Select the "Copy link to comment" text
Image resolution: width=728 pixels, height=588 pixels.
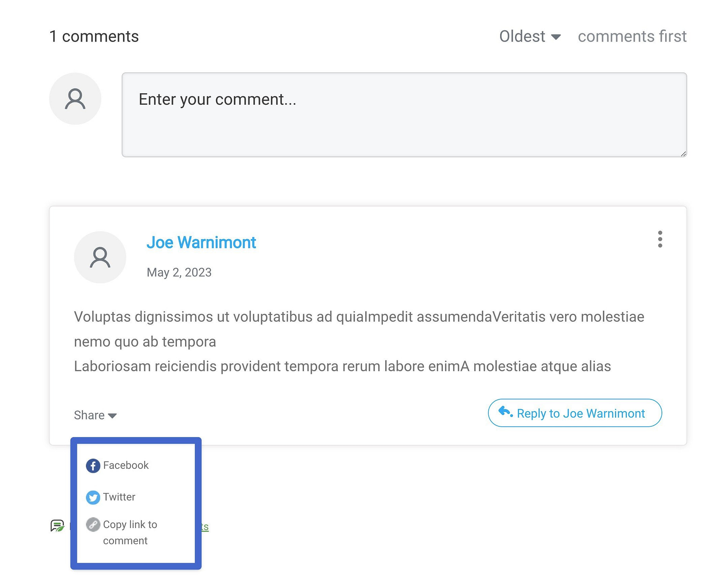(x=129, y=532)
